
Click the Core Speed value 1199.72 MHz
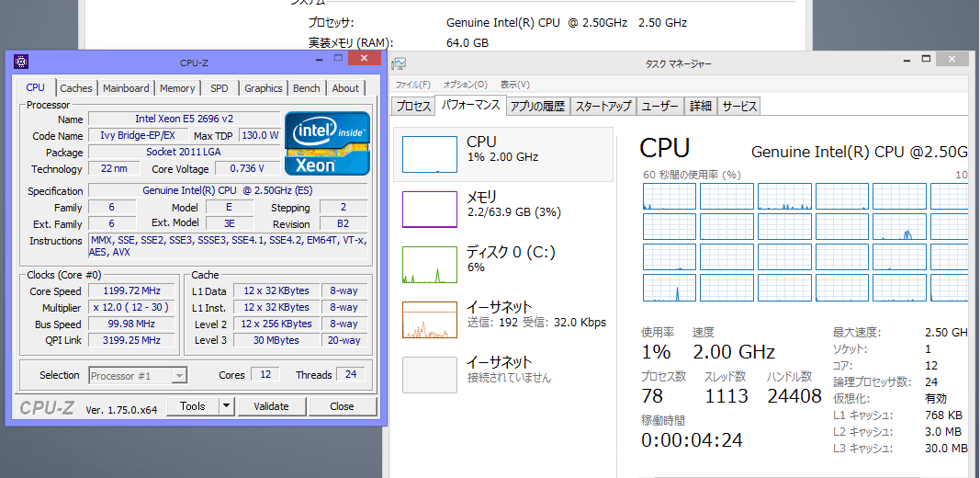pyautogui.click(x=132, y=290)
